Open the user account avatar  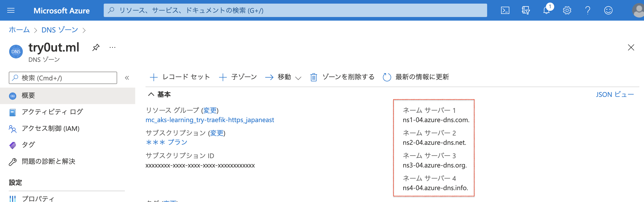pyautogui.click(x=638, y=10)
